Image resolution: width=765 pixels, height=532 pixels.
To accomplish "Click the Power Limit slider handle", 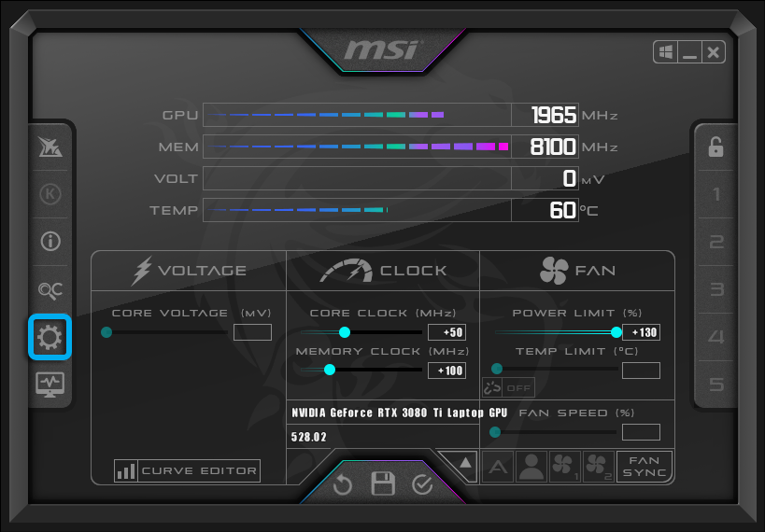I will pos(616,332).
